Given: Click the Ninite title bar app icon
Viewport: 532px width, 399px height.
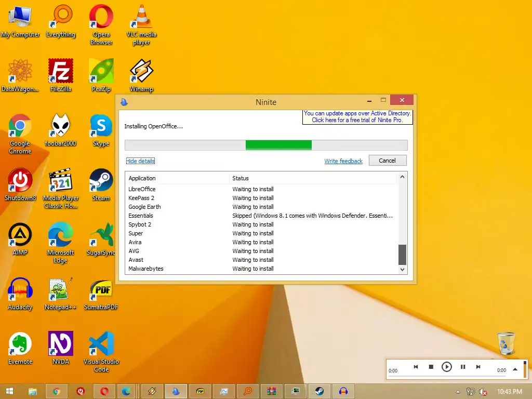Looking at the screenshot, I should tap(124, 102).
